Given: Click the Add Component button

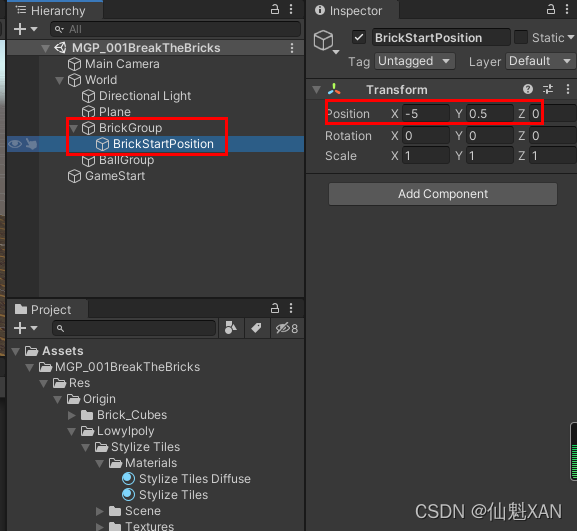Looking at the screenshot, I should point(443,194).
